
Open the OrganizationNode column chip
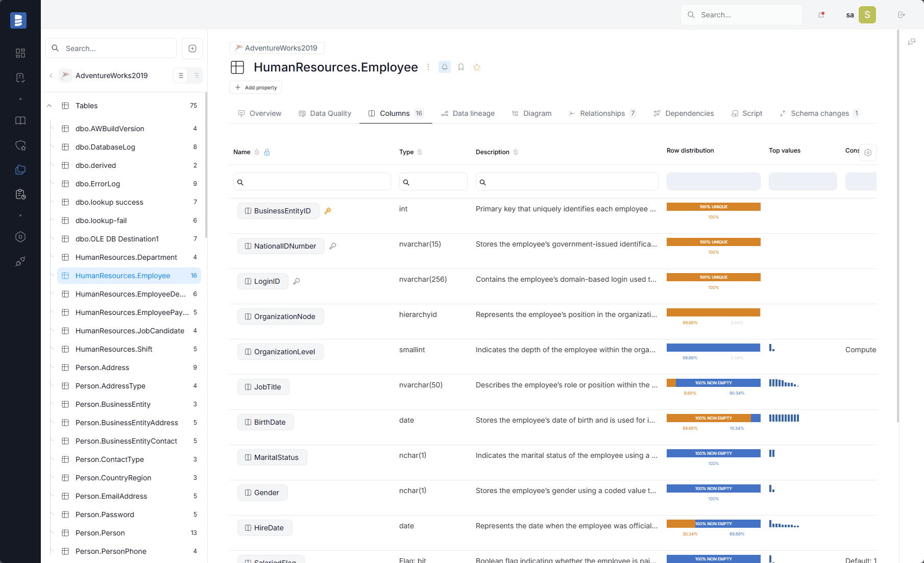tap(281, 316)
